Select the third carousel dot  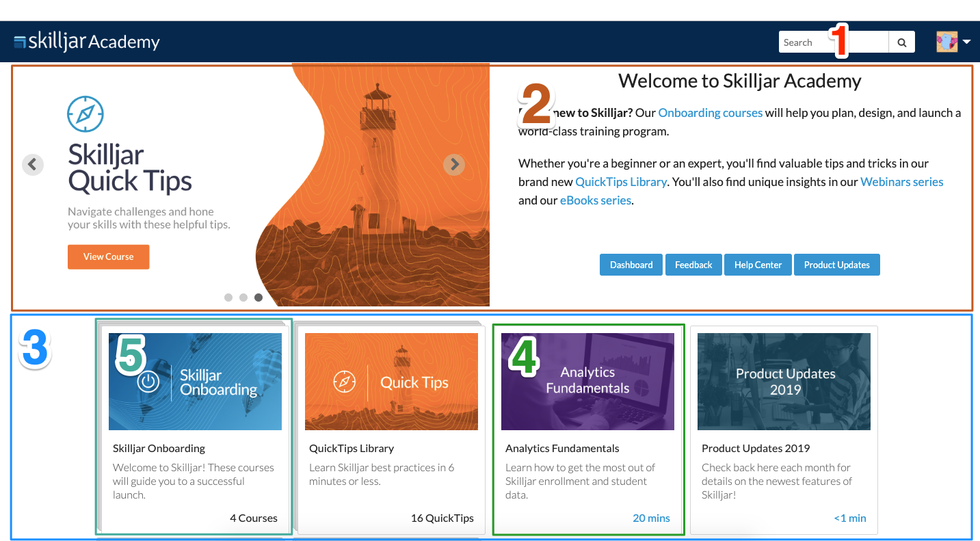(x=259, y=298)
